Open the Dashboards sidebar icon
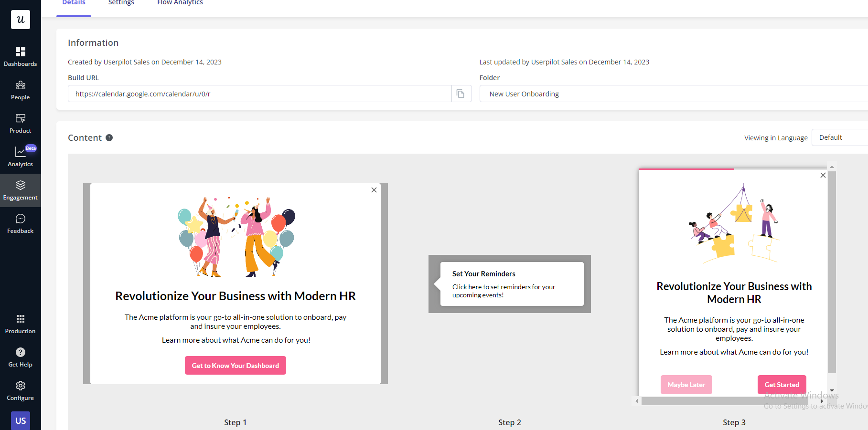Image resolution: width=868 pixels, height=430 pixels. tap(20, 56)
